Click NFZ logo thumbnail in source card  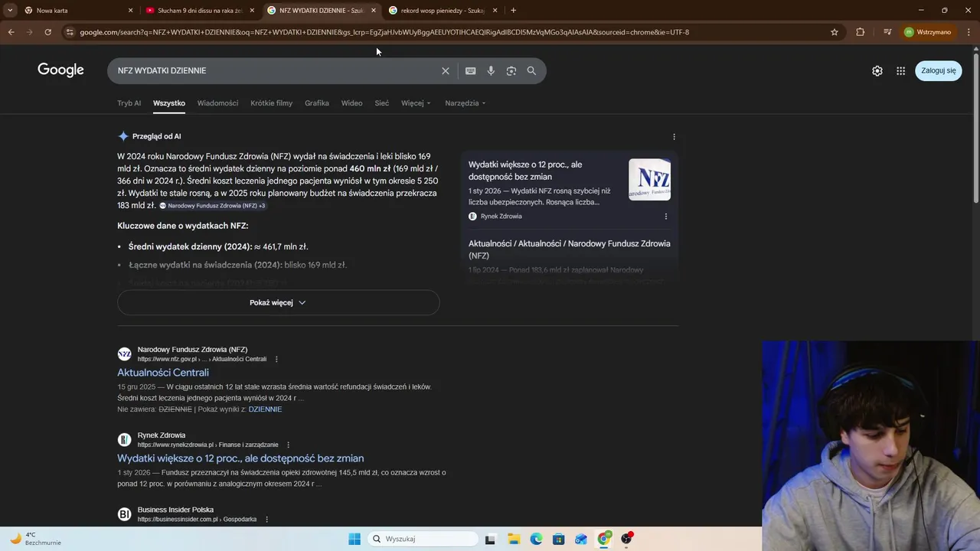pyautogui.click(x=649, y=179)
